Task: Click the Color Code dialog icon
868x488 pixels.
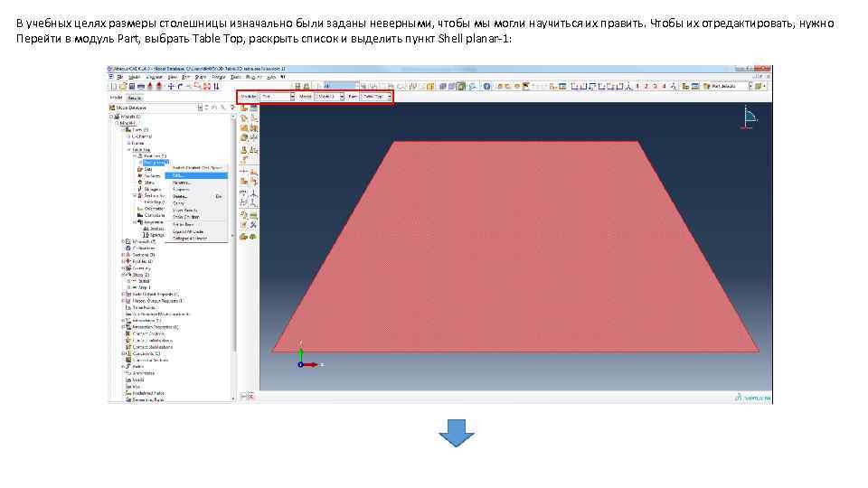Action: tap(706, 87)
